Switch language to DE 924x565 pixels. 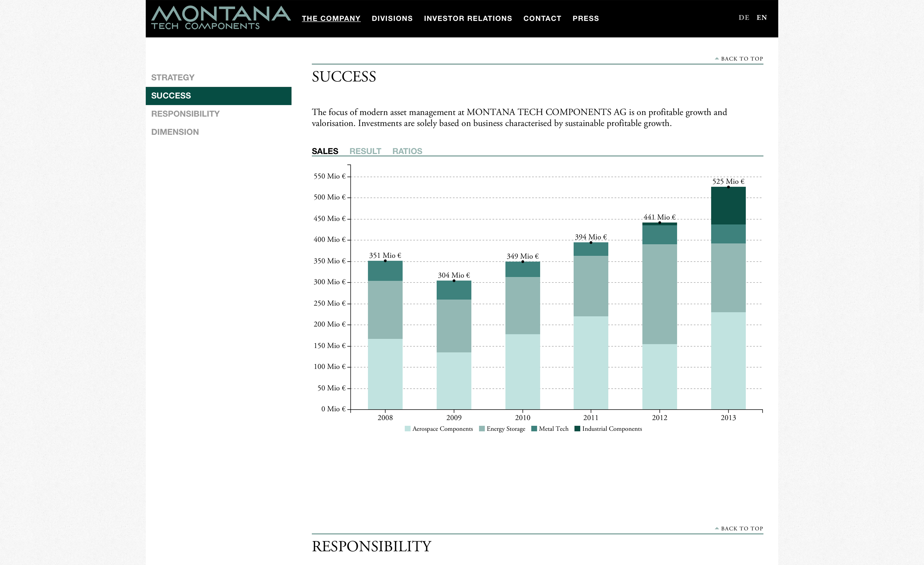744,18
